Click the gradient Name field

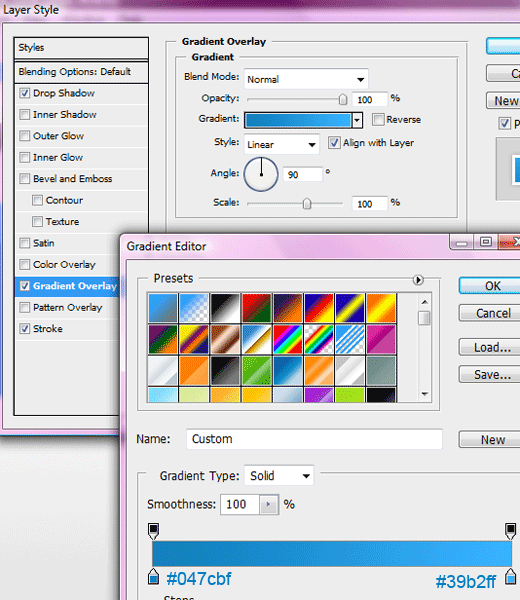point(314,439)
